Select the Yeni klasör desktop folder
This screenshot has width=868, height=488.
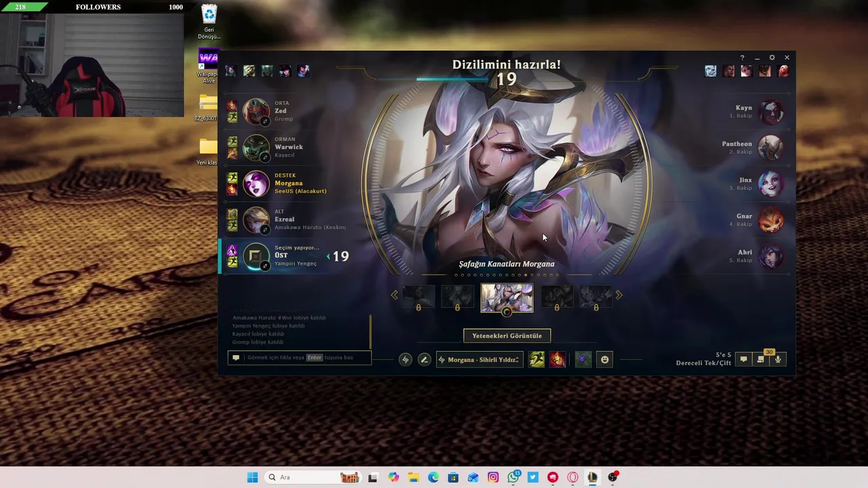pos(208,151)
